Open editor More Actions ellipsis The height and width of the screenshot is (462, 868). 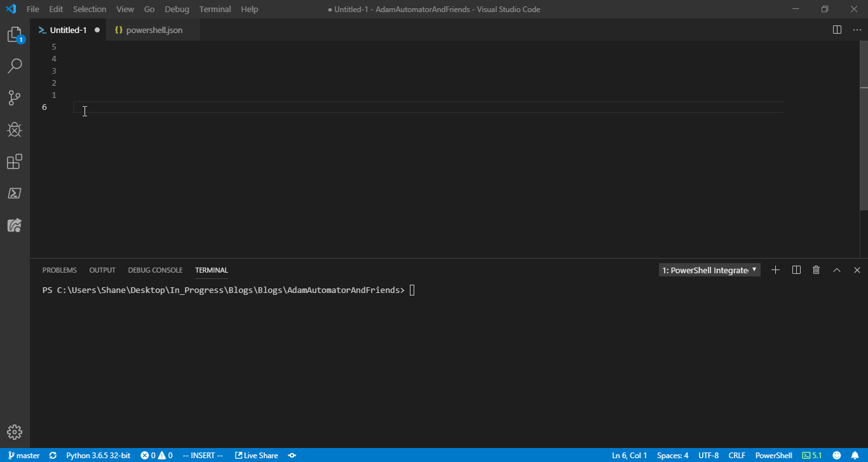coord(857,30)
